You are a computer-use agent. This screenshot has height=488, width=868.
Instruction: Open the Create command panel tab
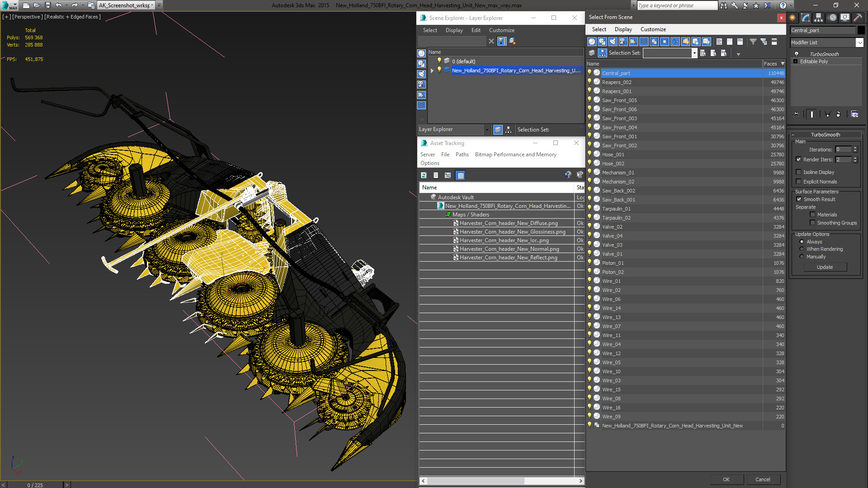[x=793, y=18]
